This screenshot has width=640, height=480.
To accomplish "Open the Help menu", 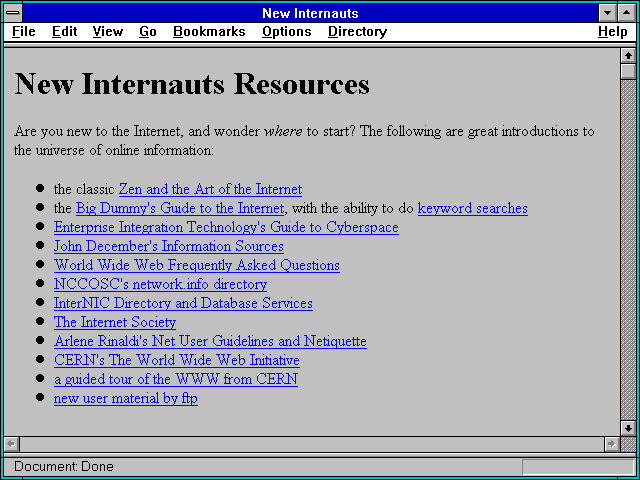I will [x=613, y=32].
